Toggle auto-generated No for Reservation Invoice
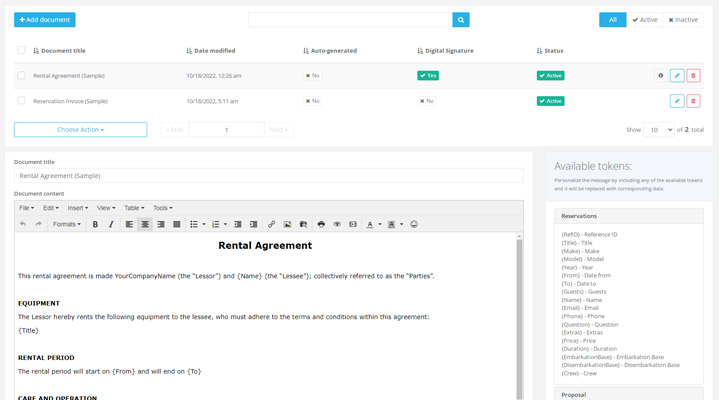Viewport: 720px width, 400px height. 312,101
